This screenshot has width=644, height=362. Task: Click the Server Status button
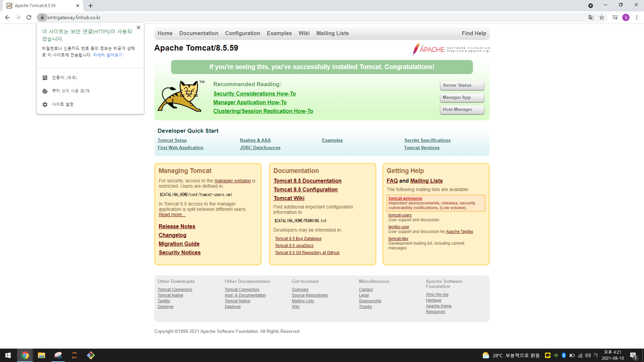pos(462,85)
